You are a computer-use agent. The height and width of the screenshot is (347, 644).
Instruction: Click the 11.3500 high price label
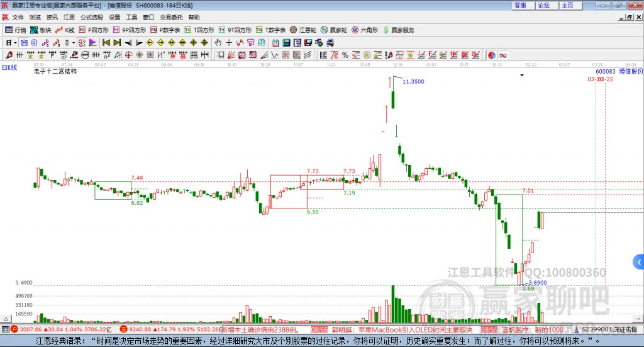(413, 81)
